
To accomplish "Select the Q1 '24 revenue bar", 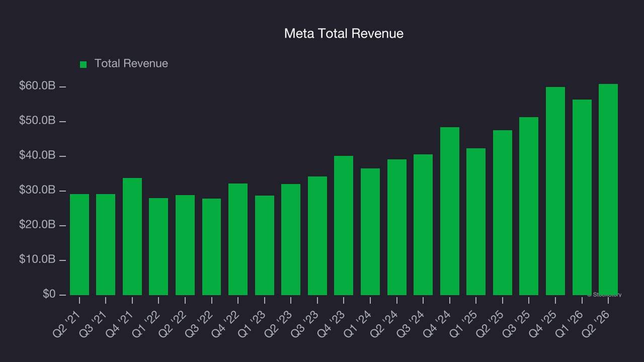I will [370, 232].
